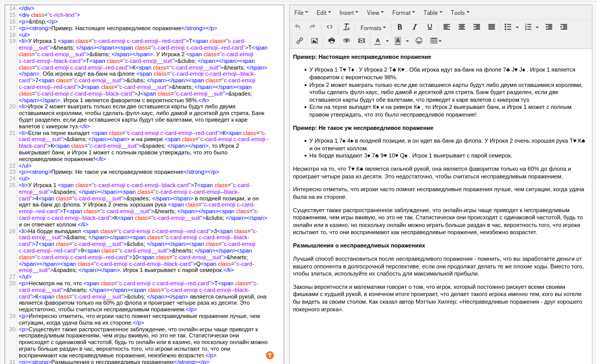The image size is (597, 364).
Task: Open the View menu
Action: click(x=375, y=13)
